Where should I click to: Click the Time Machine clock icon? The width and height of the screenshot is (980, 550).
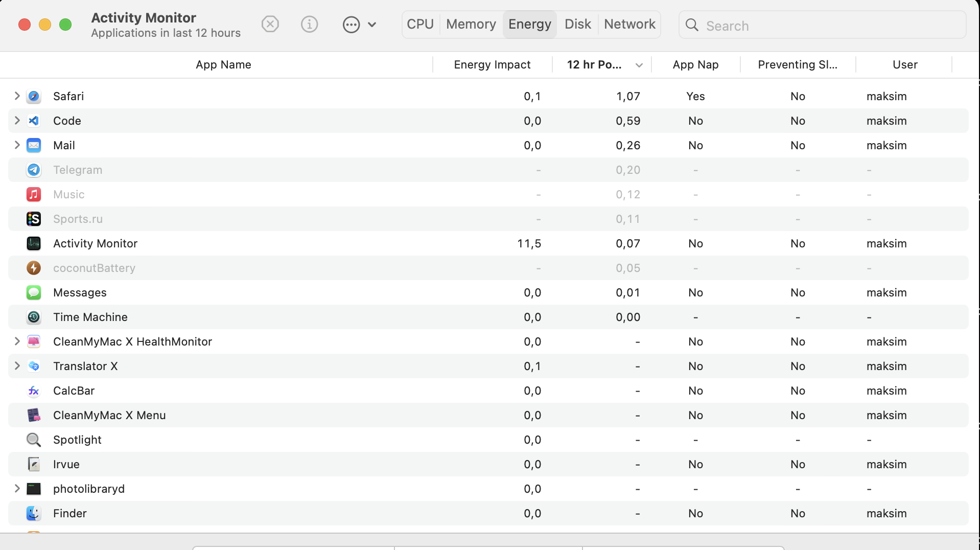coord(34,317)
